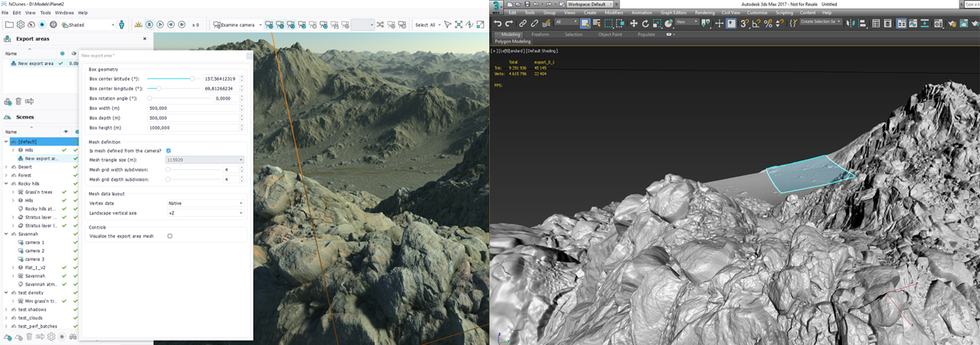Uncheck 'Is mesh defined from the camera?'

(168, 150)
